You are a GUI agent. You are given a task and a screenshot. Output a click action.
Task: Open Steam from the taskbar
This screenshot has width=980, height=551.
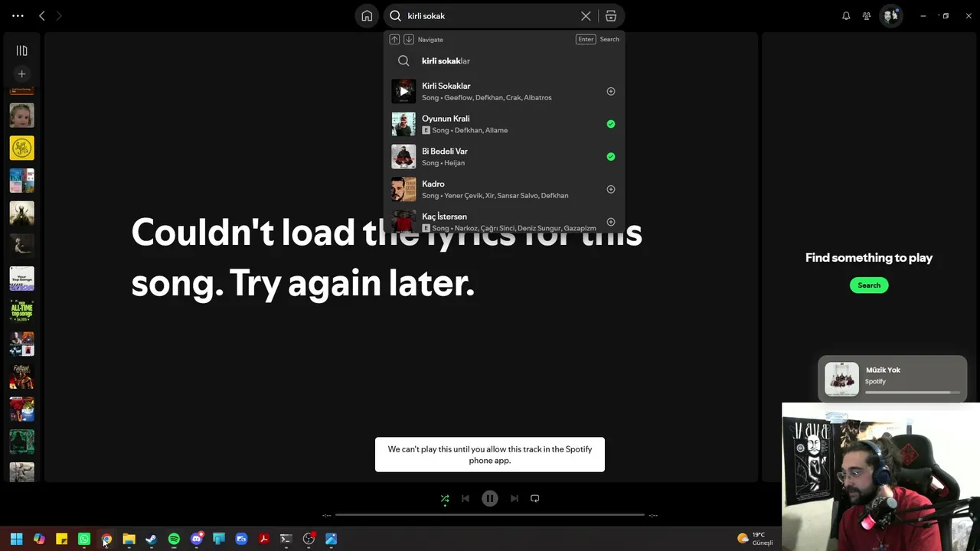[x=152, y=539]
